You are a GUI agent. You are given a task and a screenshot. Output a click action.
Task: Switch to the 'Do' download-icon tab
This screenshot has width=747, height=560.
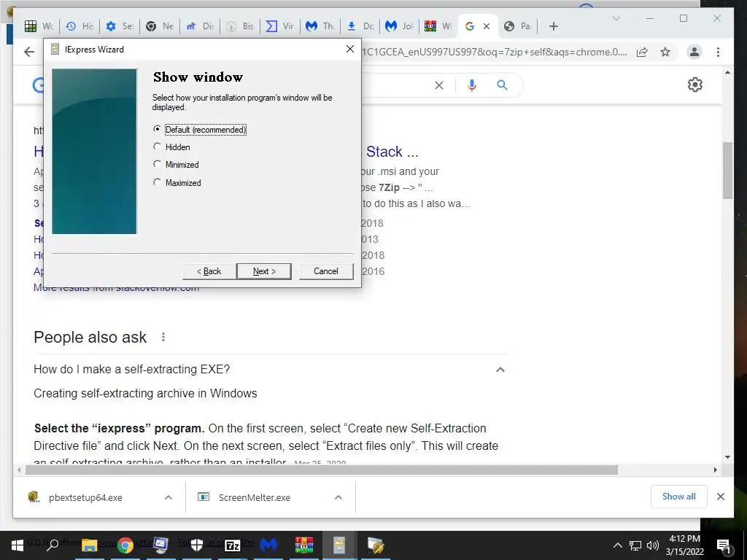coord(360,26)
